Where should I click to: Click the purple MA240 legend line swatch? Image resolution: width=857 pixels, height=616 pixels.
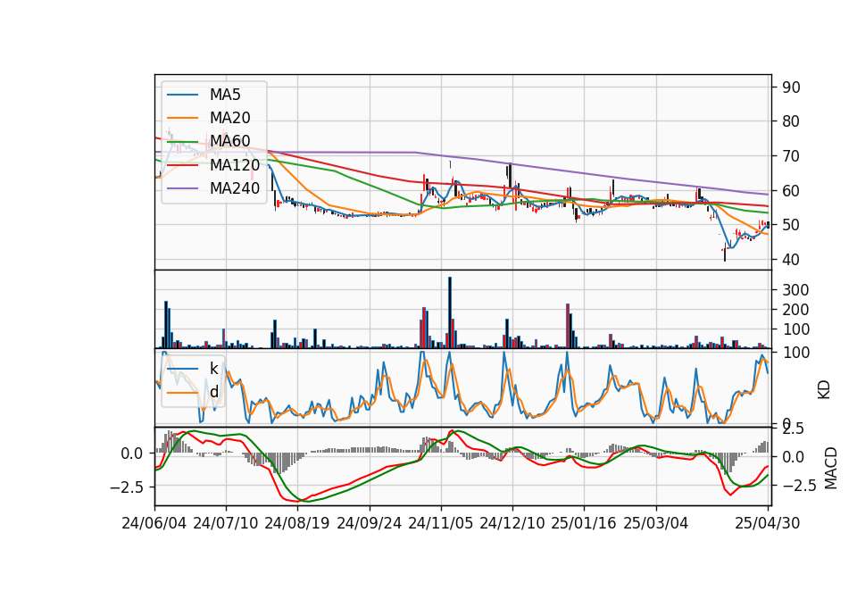pyautogui.click(x=182, y=188)
